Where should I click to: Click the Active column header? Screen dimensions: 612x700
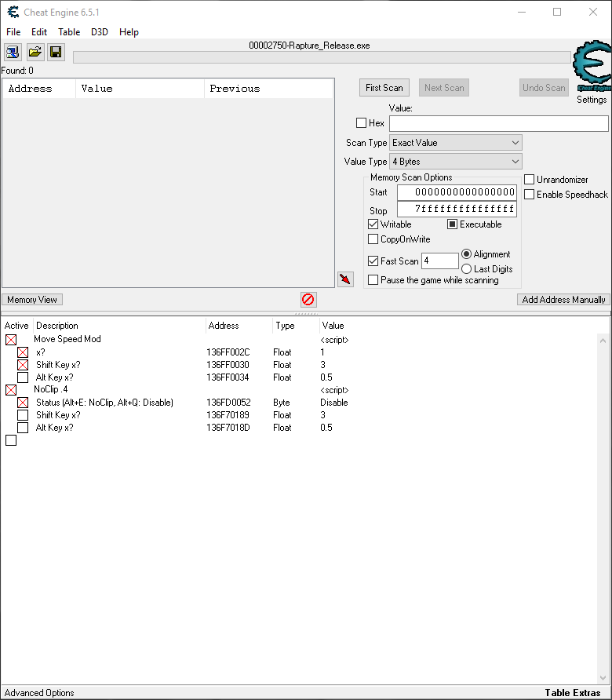click(x=16, y=326)
